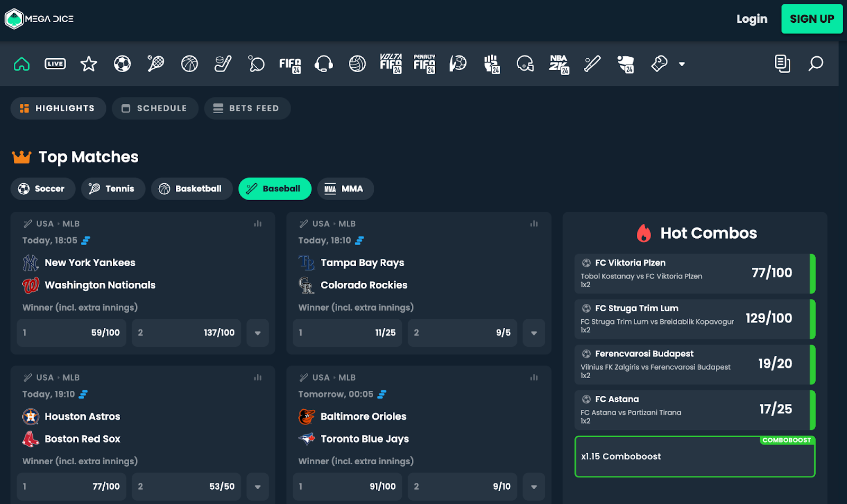The height and width of the screenshot is (504, 847).
Task: Select the Baseball filter chip
Action: click(x=275, y=189)
